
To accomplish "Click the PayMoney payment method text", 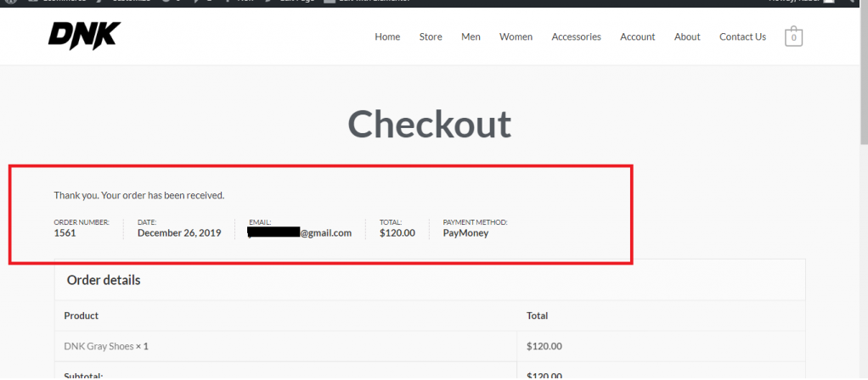I will coord(465,233).
